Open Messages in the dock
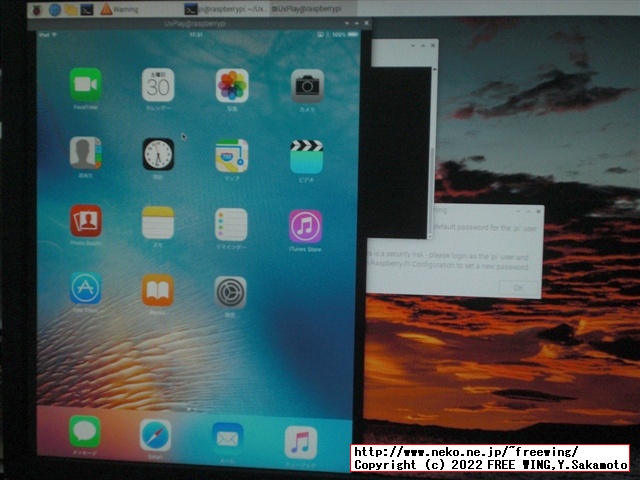This screenshot has width=640, height=480. coord(84,431)
